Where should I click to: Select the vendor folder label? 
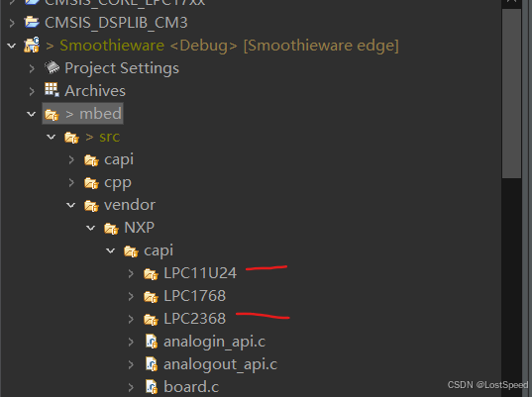(x=130, y=205)
